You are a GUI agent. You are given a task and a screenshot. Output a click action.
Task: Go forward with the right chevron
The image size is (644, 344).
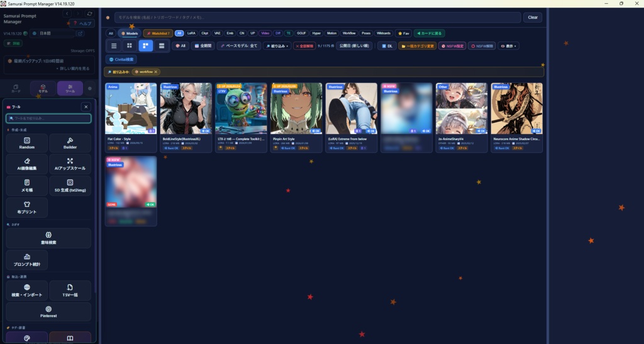coord(78,14)
